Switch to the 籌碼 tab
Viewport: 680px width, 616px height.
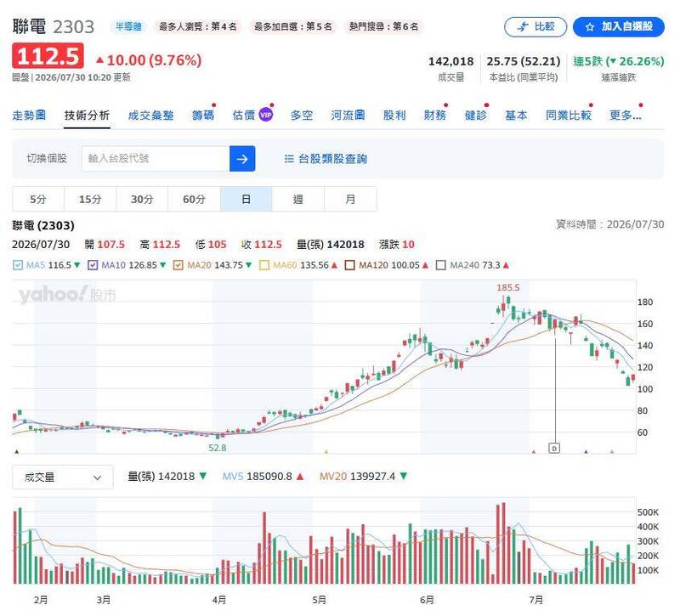click(x=203, y=116)
